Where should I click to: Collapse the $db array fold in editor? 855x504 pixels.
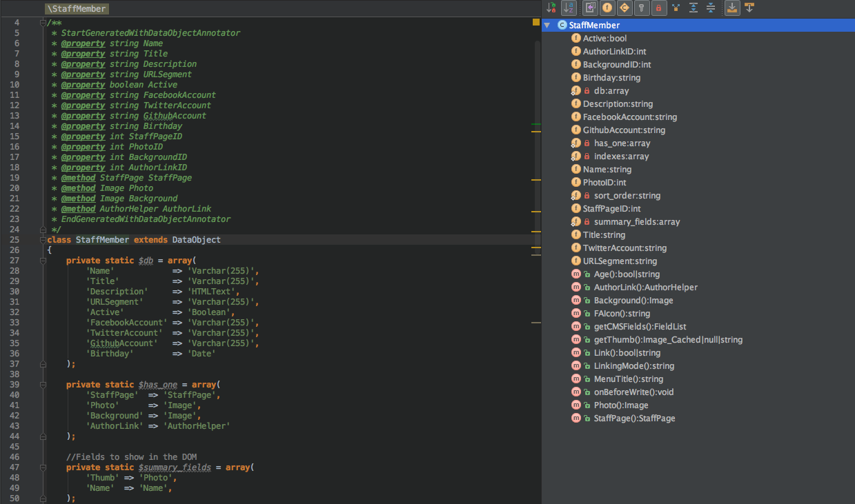(x=43, y=260)
